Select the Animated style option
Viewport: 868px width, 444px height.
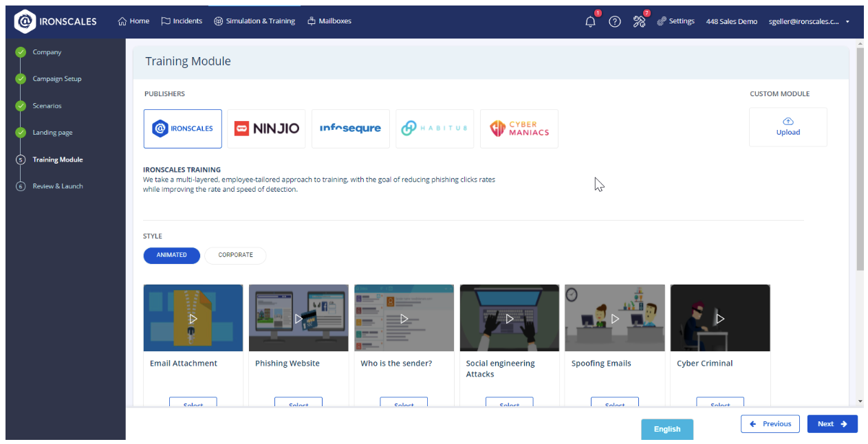pyautogui.click(x=171, y=255)
